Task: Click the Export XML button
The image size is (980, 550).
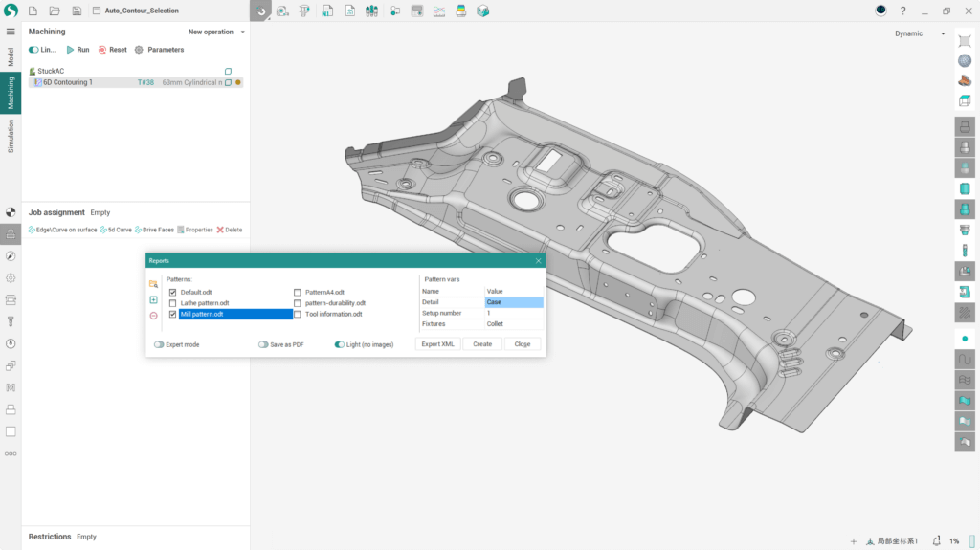Action: coord(438,344)
